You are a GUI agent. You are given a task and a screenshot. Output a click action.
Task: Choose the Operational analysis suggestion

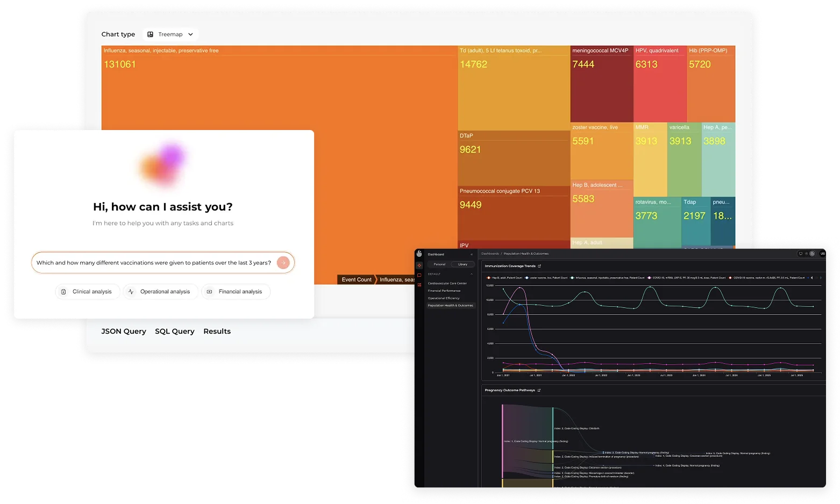tap(160, 292)
